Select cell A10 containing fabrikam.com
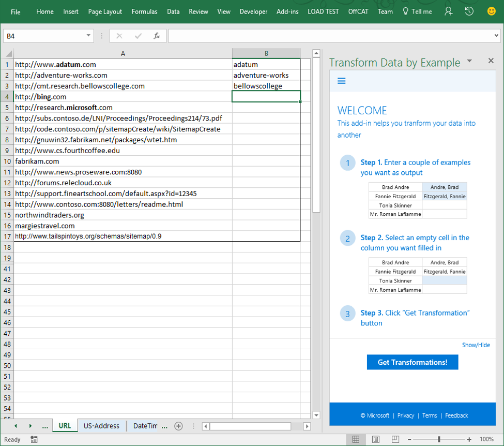Image resolution: width=504 pixels, height=446 pixels. pyautogui.click(x=123, y=161)
